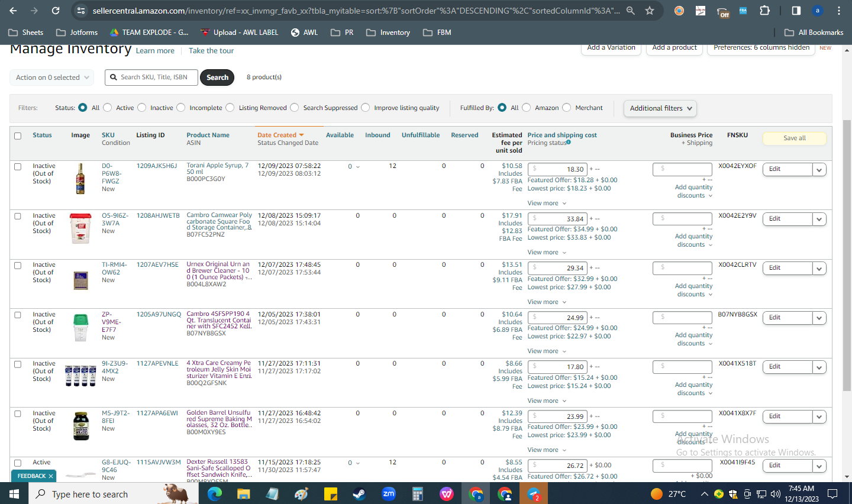Filter status by Inactive
This screenshot has height=504, width=852.
(141, 108)
